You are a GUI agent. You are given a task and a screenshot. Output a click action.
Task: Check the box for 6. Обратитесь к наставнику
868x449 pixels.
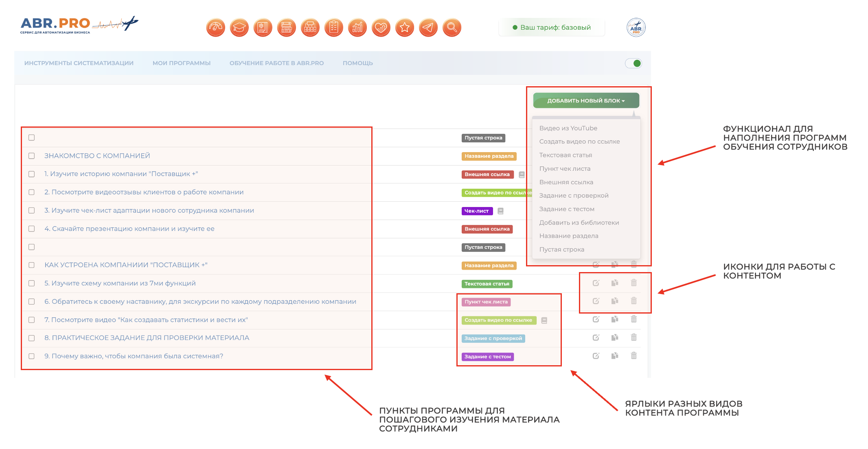coord(31,301)
